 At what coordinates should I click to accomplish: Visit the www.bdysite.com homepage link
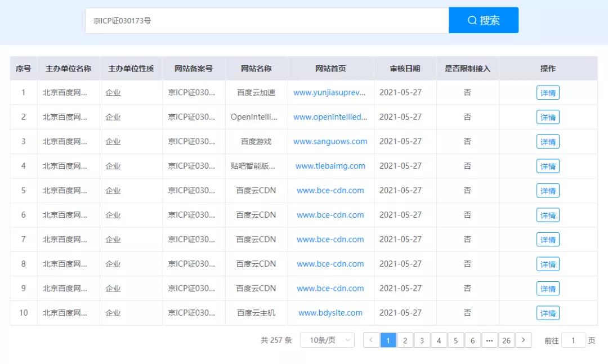click(x=330, y=313)
